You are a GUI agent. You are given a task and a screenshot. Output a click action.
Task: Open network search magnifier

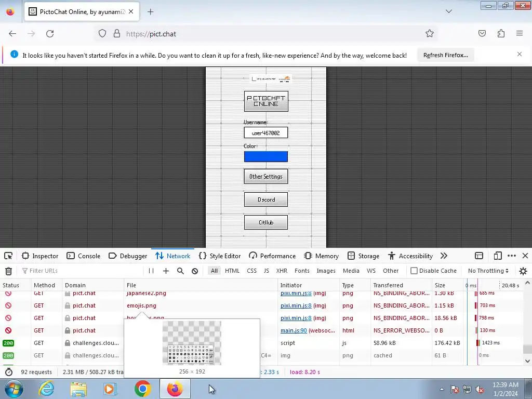180,271
